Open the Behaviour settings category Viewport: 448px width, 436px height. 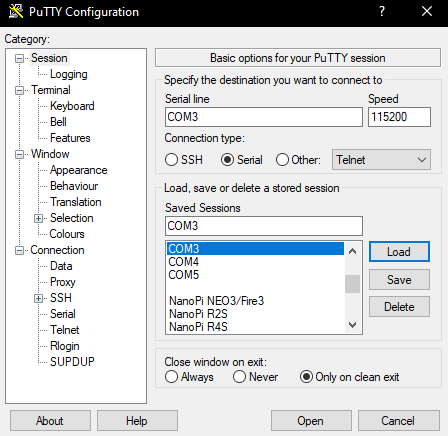coord(74,186)
